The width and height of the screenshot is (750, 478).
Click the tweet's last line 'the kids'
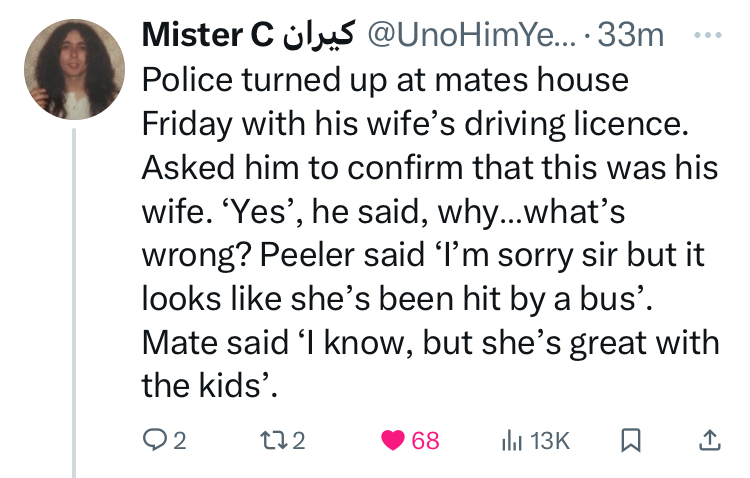[x=208, y=387]
